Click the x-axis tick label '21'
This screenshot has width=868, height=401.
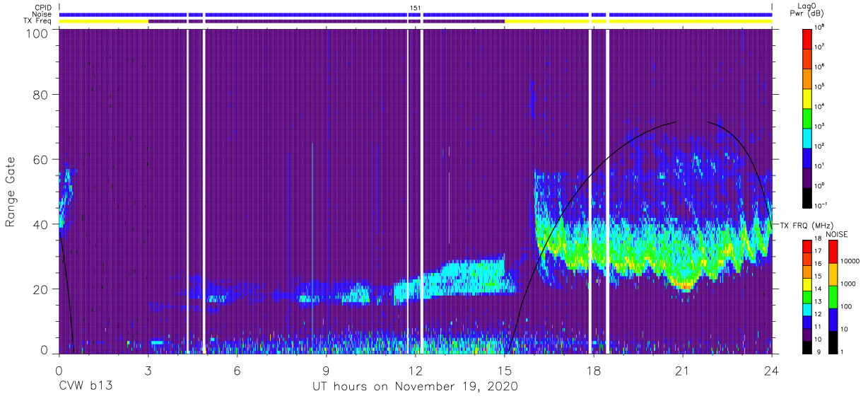[x=682, y=371]
